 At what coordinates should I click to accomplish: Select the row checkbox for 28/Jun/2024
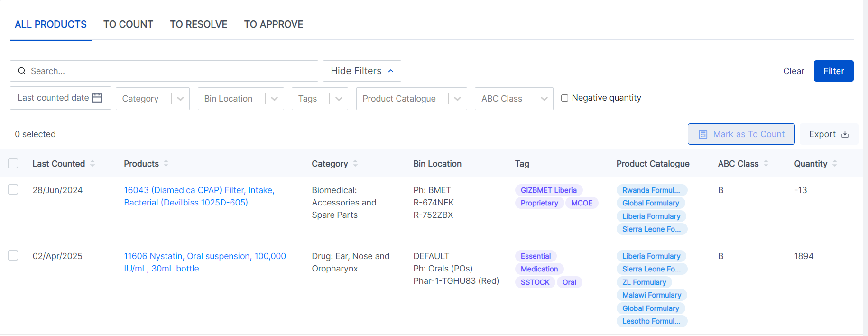13,190
